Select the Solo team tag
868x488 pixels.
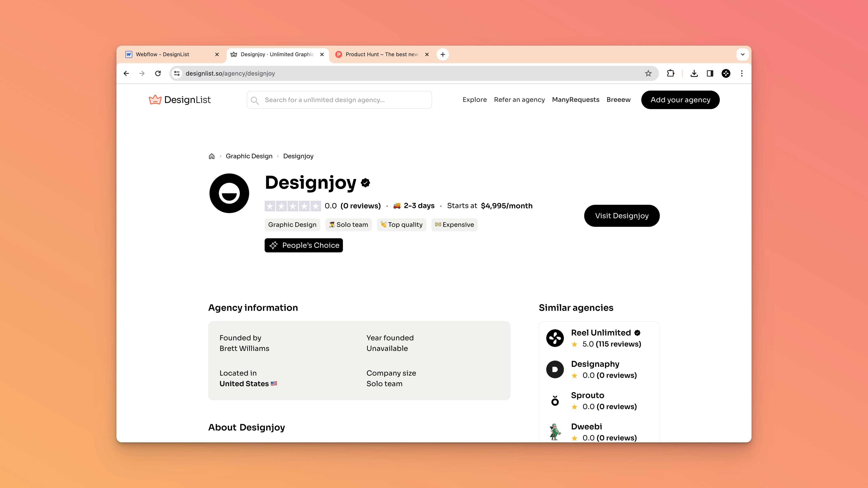(348, 225)
